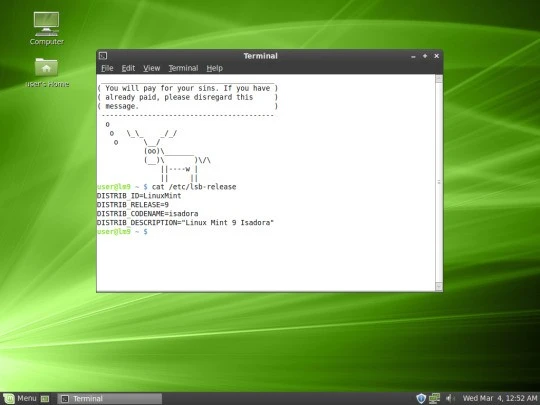Expand the Help menu
540x405 pixels.
pos(215,68)
